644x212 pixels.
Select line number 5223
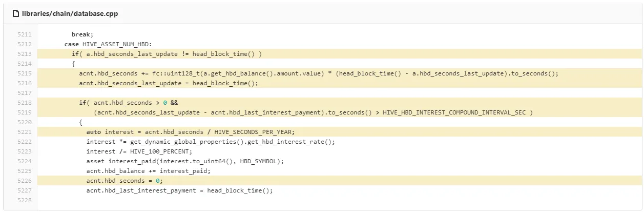point(24,151)
